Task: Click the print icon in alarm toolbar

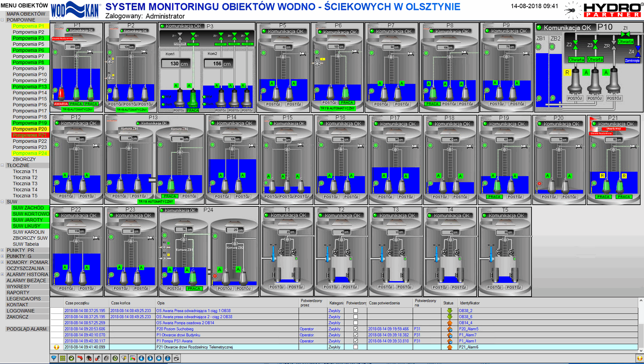Action: 176,358
